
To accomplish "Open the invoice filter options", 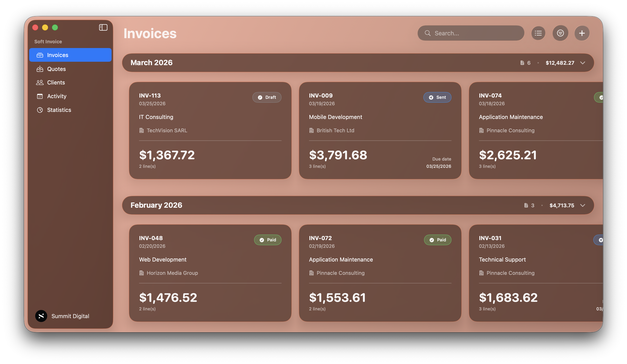I will (560, 33).
